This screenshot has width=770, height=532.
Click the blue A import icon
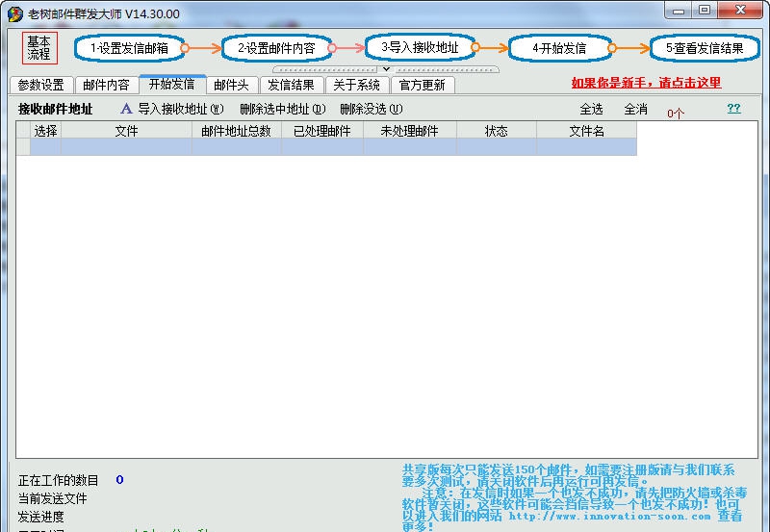pyautogui.click(x=126, y=109)
